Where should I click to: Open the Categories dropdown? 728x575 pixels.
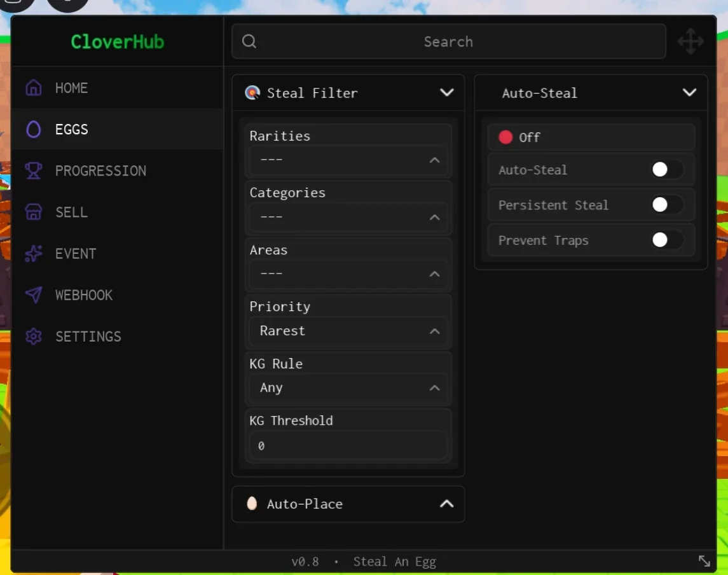coord(348,217)
